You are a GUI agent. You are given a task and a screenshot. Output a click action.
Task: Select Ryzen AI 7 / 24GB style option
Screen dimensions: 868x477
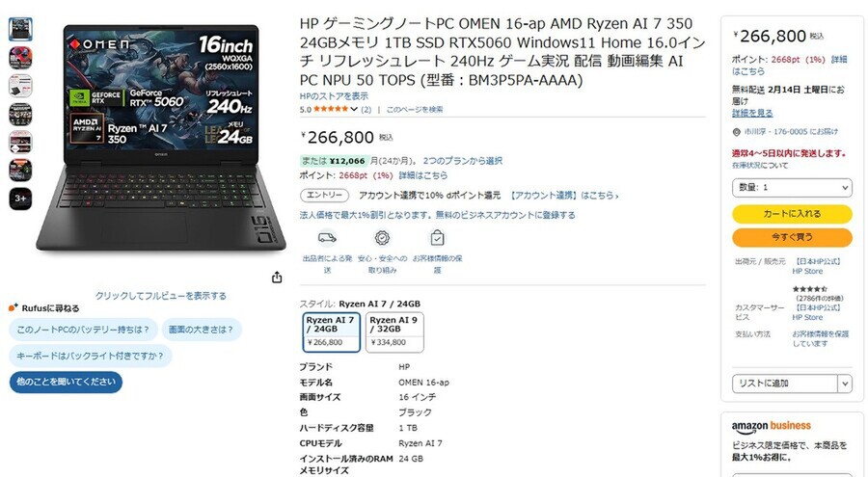click(332, 332)
